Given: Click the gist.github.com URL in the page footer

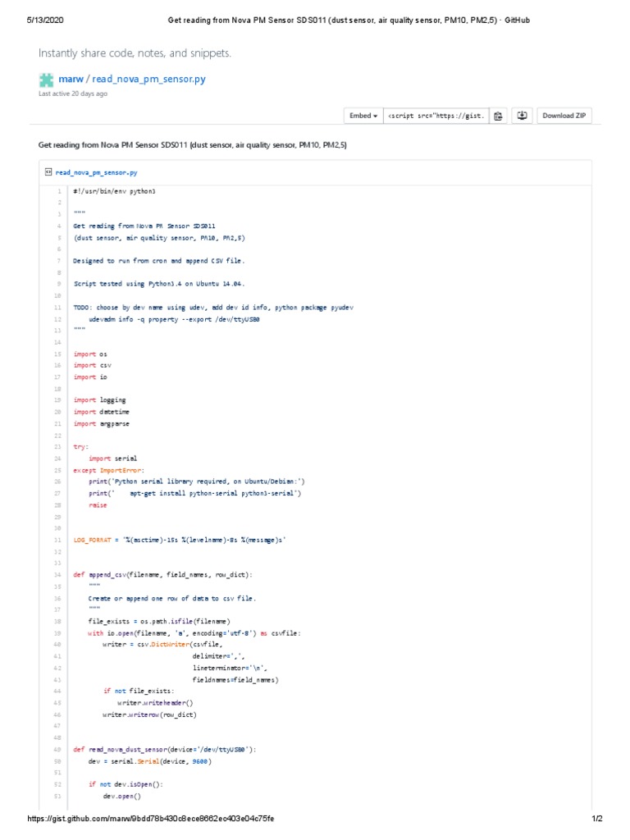Looking at the screenshot, I should point(151,819).
